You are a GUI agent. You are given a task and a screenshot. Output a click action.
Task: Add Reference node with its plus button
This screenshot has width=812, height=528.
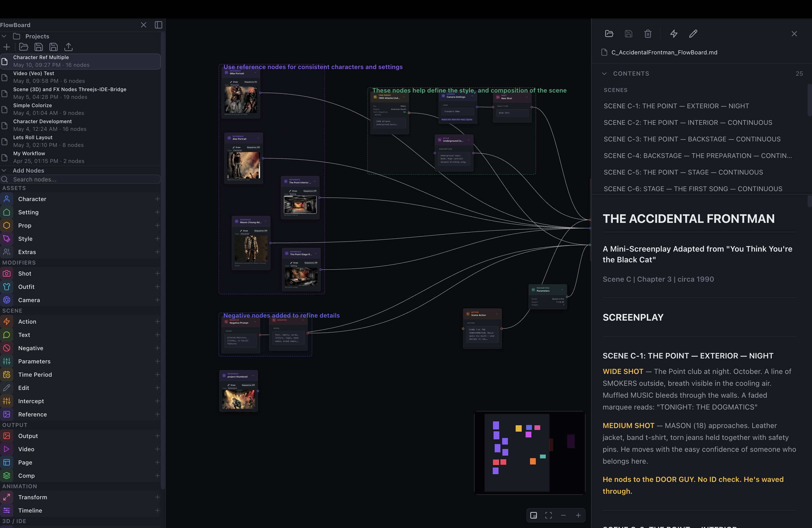(157, 415)
